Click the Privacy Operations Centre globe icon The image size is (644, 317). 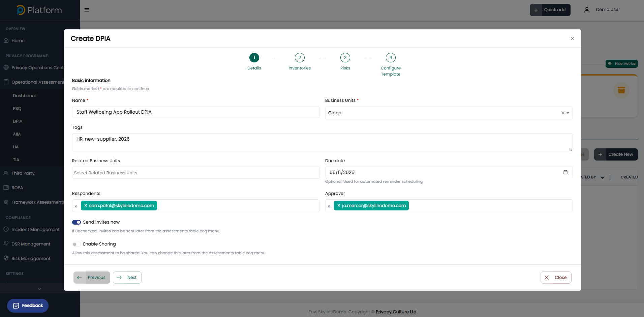pos(6,67)
